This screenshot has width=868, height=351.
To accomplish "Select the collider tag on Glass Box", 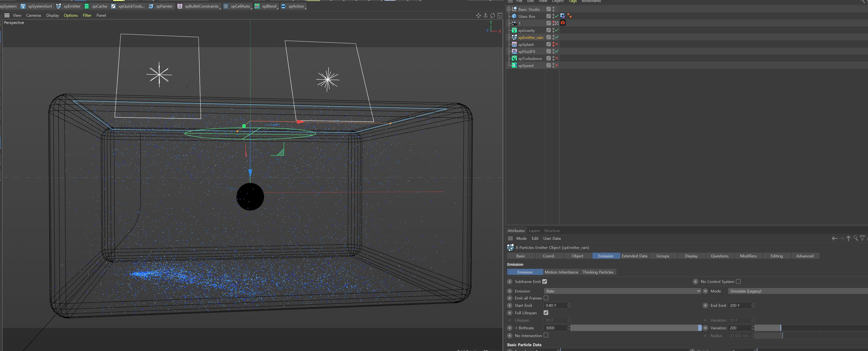I will (563, 16).
